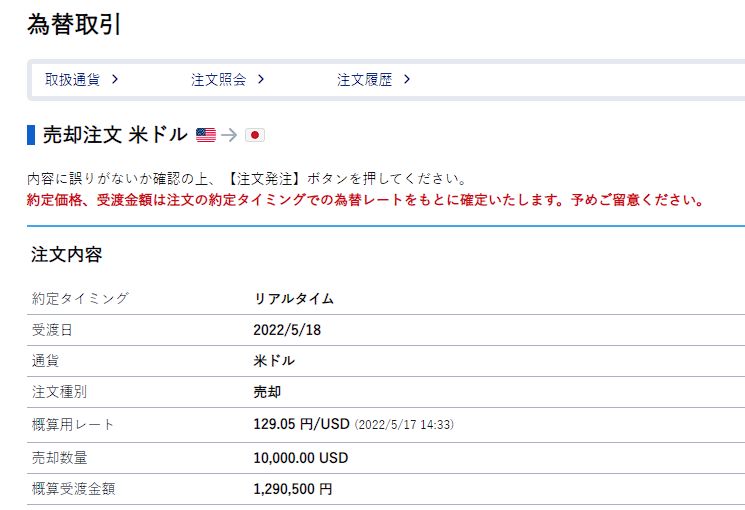This screenshot has width=745, height=510.
Task: Click the 注文内容 section heading
Action: click(67, 254)
